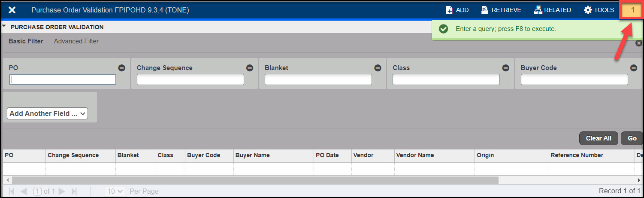Image resolution: width=644 pixels, height=198 pixels.
Task: Click into the Buyer Code input
Action: [x=574, y=79]
